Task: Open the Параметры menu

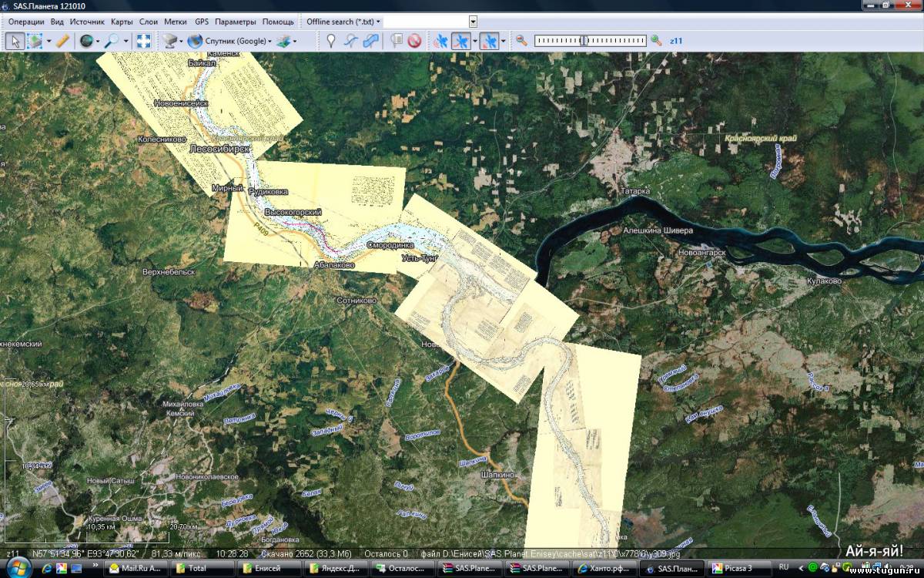Action: pos(236,22)
